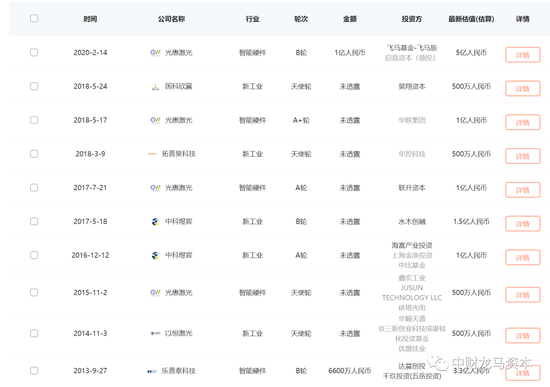The width and height of the screenshot is (550, 387).
Task: Click the date 2020-2-14
Action: coord(90,53)
